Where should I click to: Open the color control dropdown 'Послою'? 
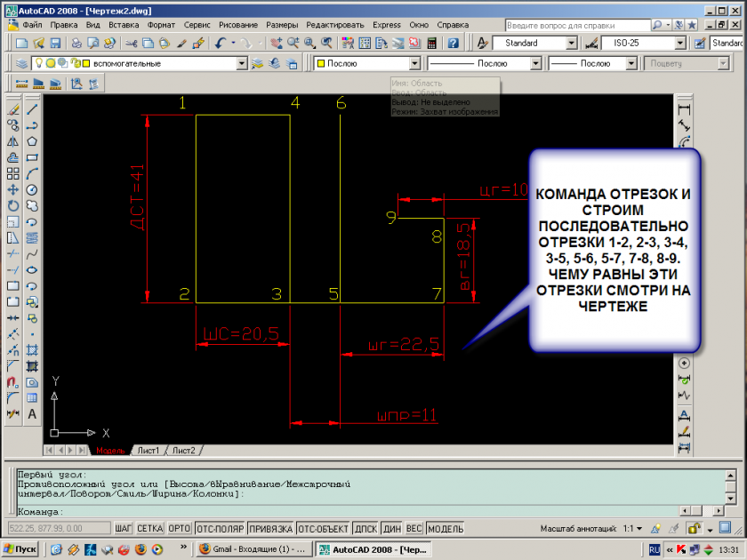pos(413,64)
